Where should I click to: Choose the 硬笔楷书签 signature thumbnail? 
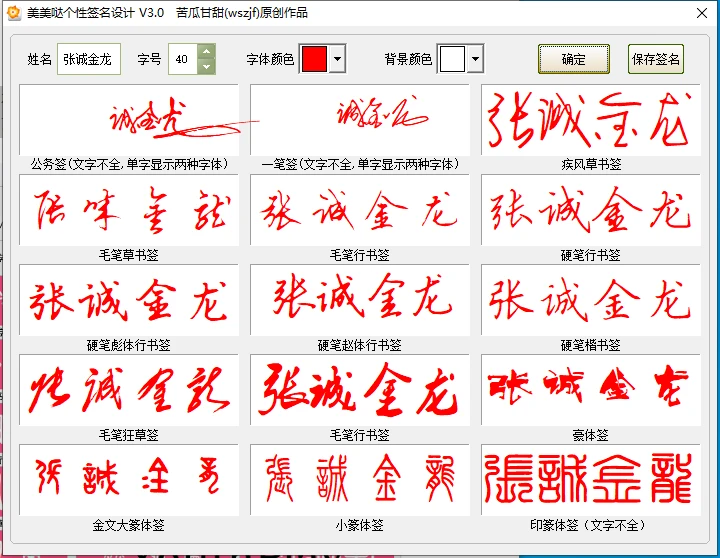tap(590, 300)
